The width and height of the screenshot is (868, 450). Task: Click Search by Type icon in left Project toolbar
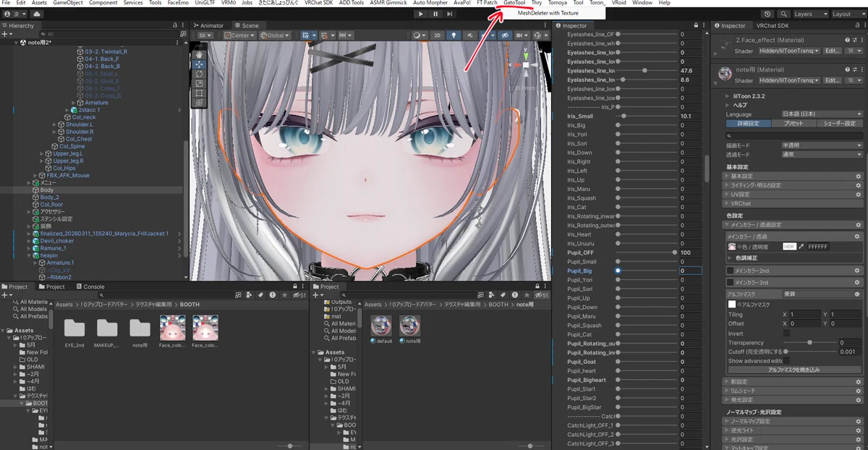(247, 295)
